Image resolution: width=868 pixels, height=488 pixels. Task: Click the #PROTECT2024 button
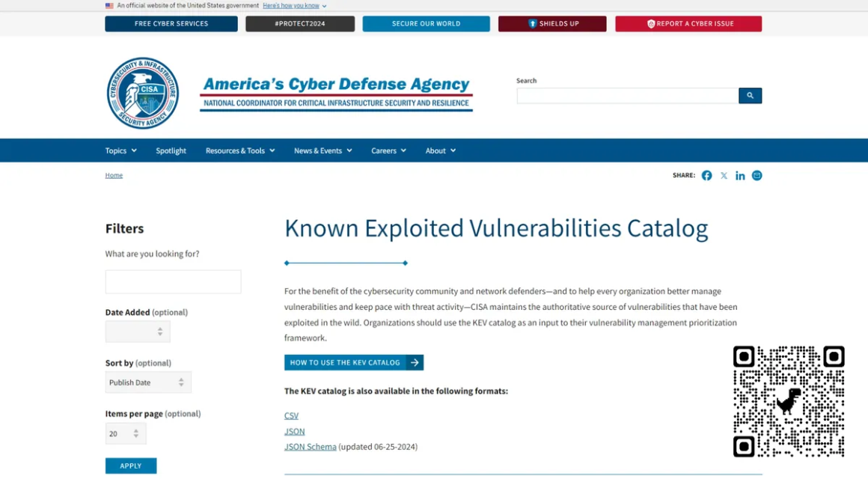click(300, 24)
